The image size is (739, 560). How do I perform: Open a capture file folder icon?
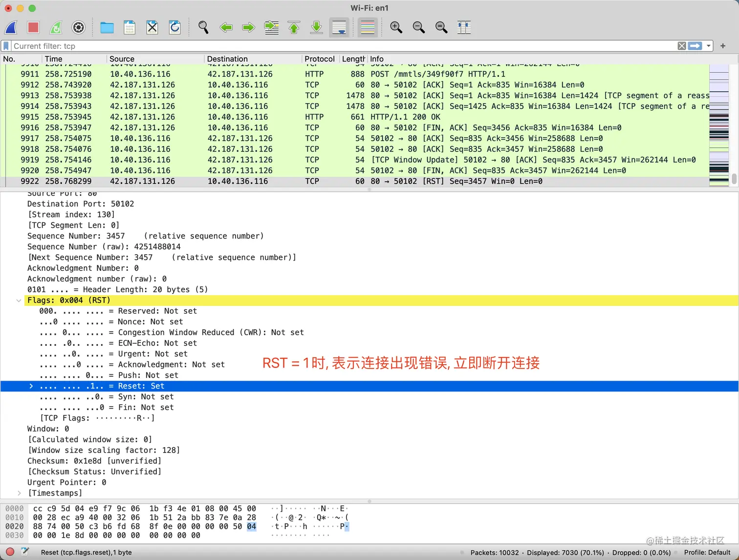107,27
